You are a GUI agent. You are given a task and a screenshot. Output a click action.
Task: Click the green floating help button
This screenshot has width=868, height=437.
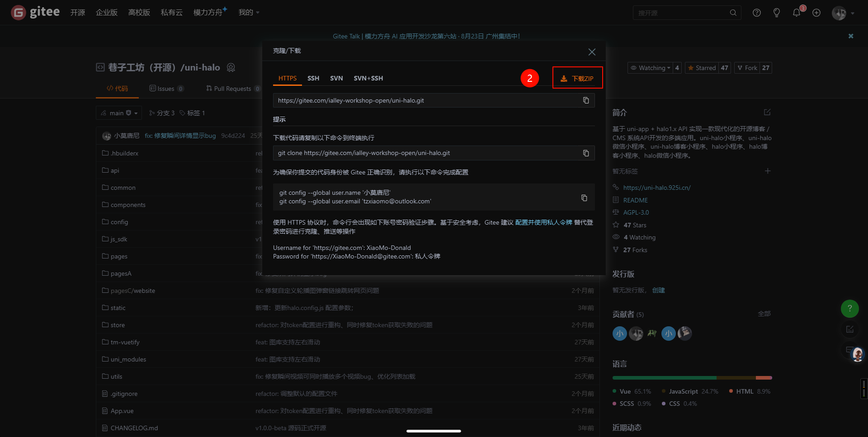pos(850,309)
